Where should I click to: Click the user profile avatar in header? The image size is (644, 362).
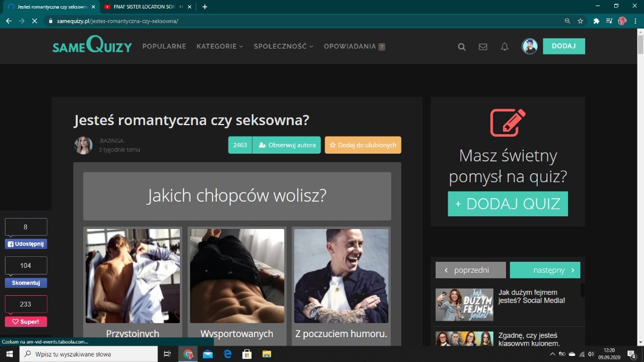click(529, 47)
